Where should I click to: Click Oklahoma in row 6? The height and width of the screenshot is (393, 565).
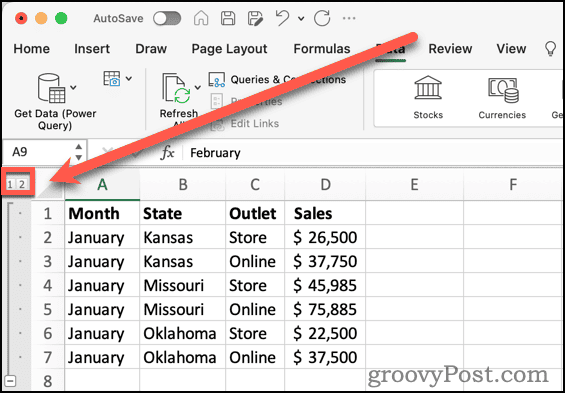pyautogui.click(x=183, y=333)
